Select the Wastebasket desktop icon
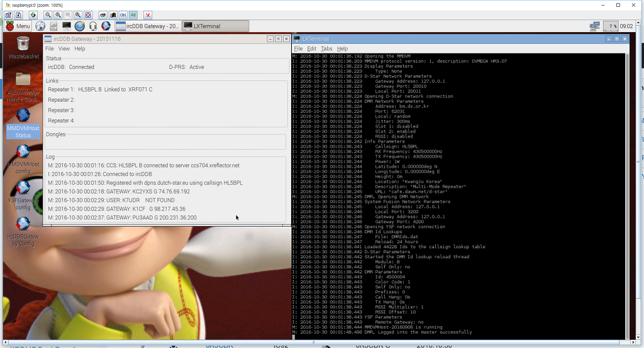Screen dimensions: 644x348 pyautogui.click(x=23, y=47)
